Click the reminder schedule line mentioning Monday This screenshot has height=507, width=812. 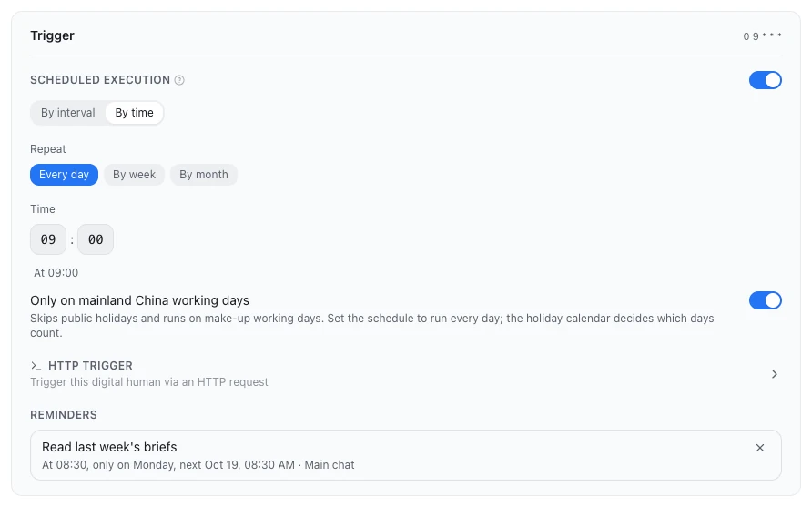tap(198, 465)
